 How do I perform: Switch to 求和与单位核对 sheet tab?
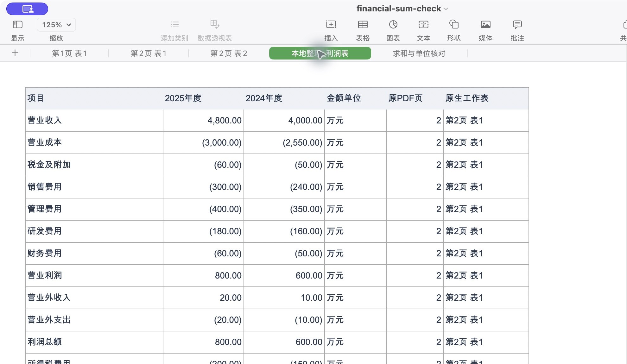pos(419,53)
